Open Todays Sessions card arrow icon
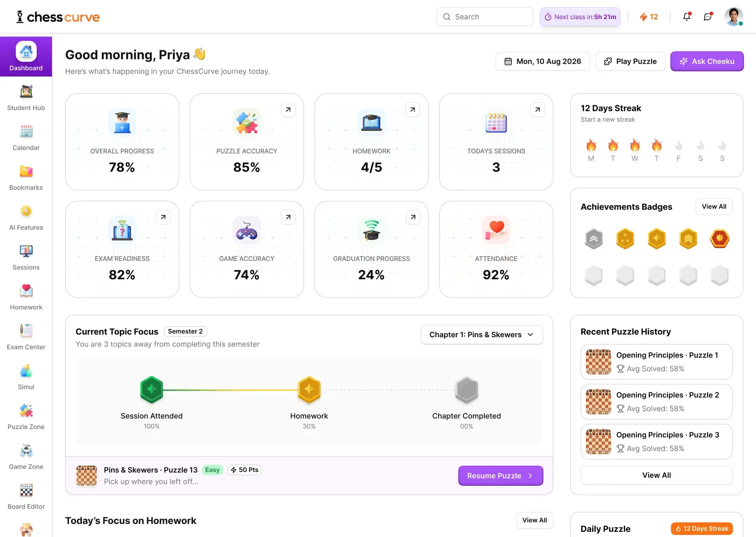This screenshot has height=537, width=756. pyautogui.click(x=537, y=110)
